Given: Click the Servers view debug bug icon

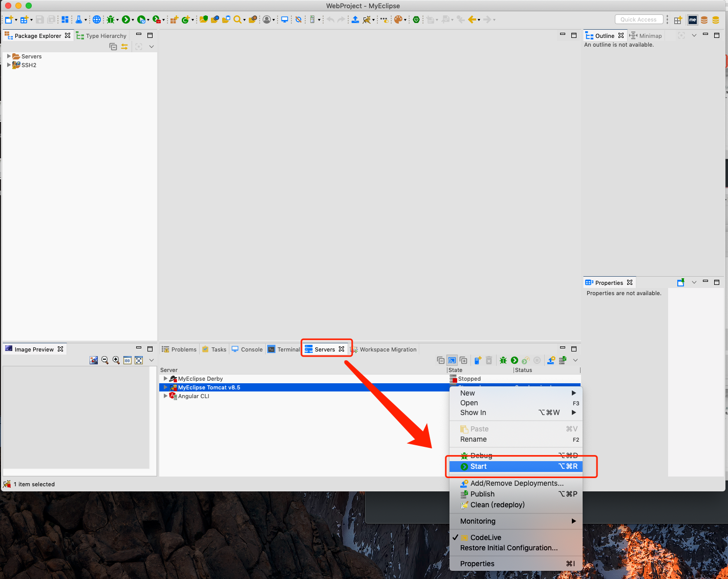Looking at the screenshot, I should coord(503,360).
